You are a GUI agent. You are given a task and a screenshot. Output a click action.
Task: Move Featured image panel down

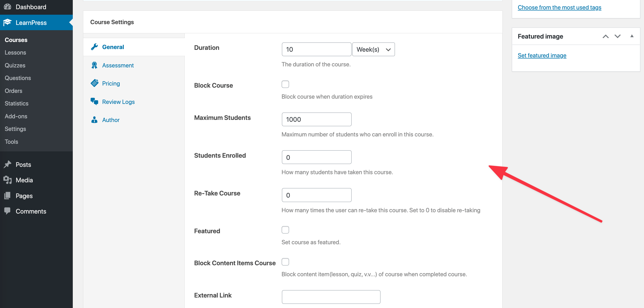pos(618,36)
